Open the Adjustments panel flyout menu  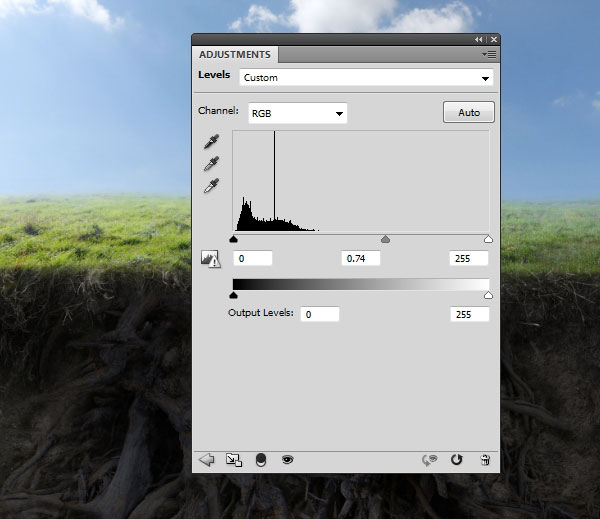click(489, 55)
